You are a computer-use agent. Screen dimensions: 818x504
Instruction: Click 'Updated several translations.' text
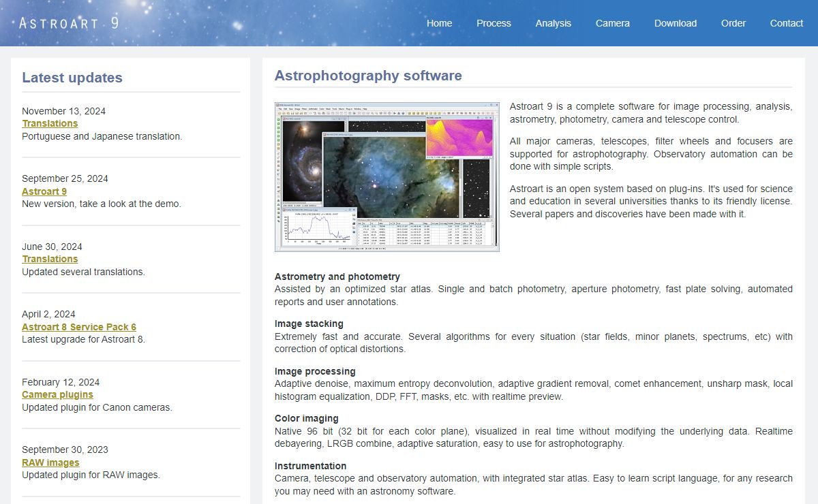(x=83, y=272)
